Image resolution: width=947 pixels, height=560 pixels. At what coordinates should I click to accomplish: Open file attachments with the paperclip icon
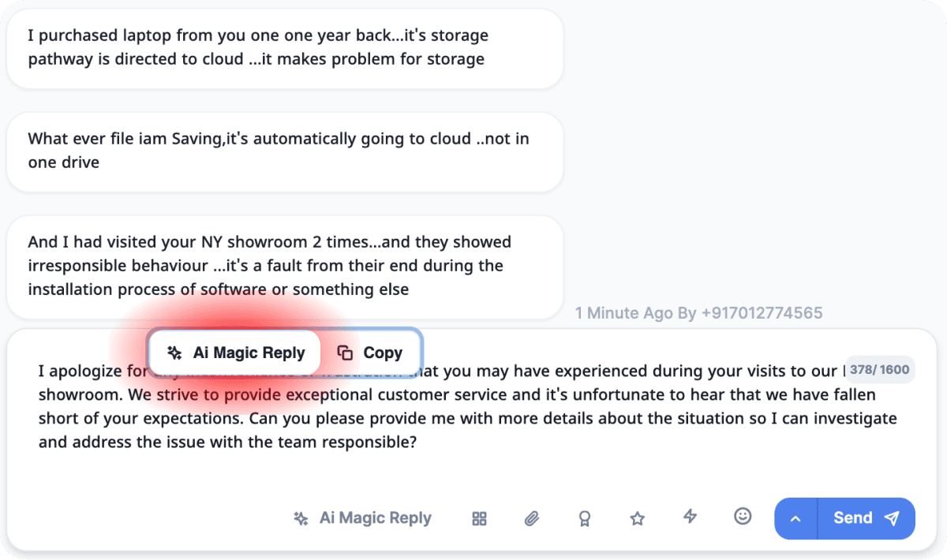[x=531, y=518]
